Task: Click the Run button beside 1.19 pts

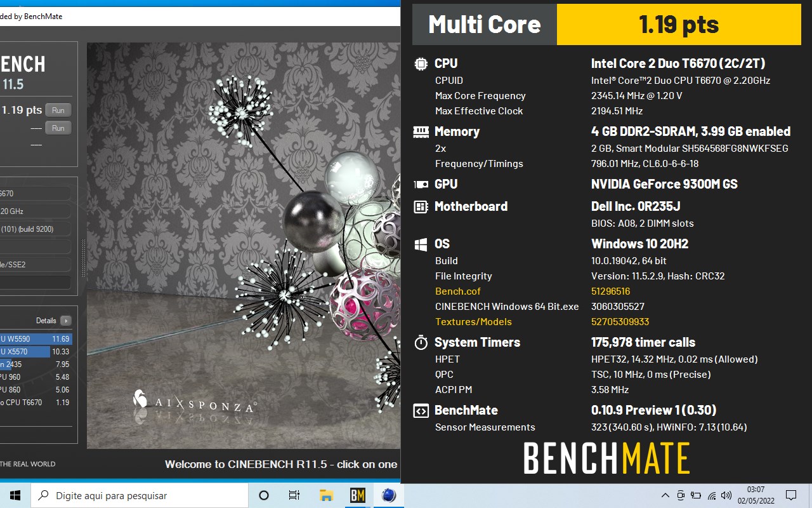Action: pyautogui.click(x=58, y=110)
